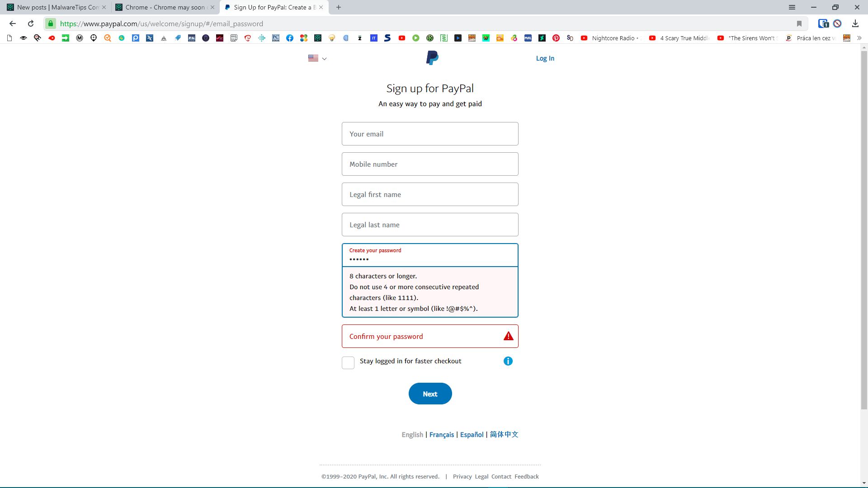Open the Práca len cez bookmark
The height and width of the screenshot is (488, 868).
click(x=811, y=38)
